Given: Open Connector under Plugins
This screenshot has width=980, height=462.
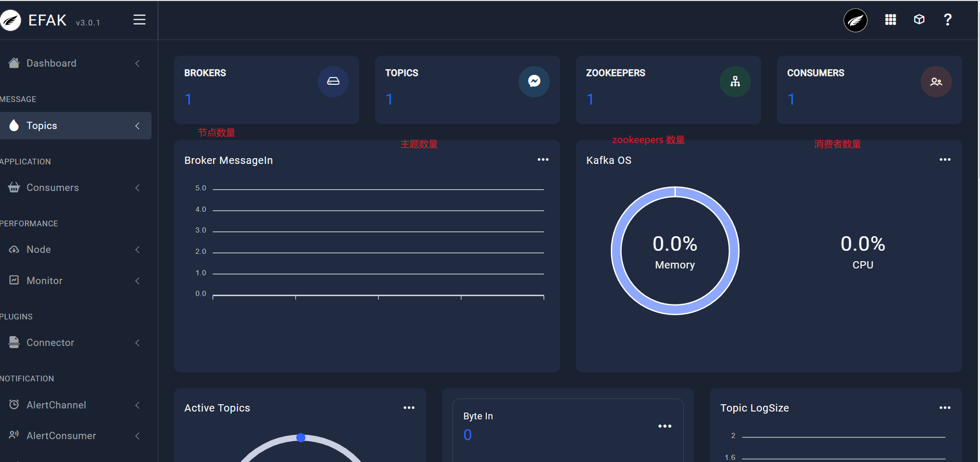Looking at the screenshot, I should pyautogui.click(x=76, y=343).
